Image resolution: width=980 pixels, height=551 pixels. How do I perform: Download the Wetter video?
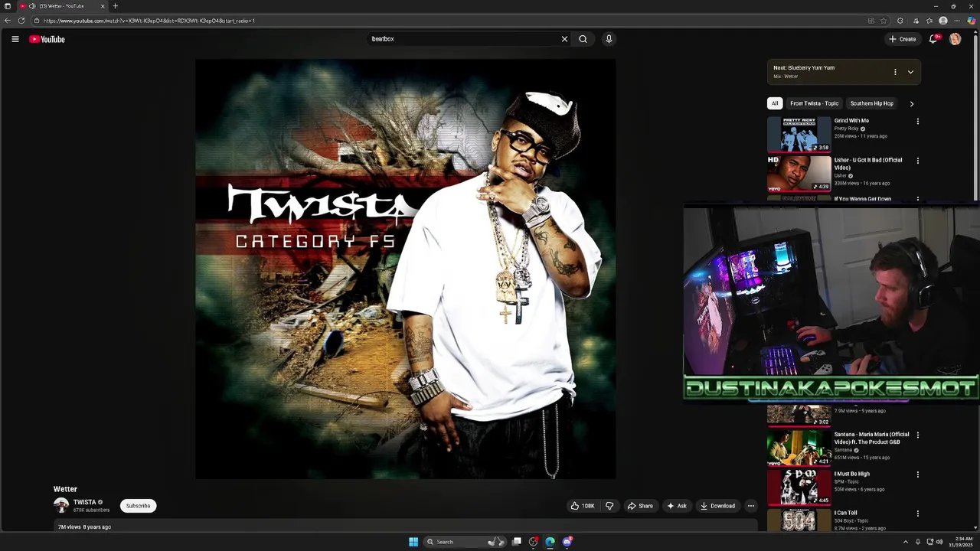tap(717, 506)
